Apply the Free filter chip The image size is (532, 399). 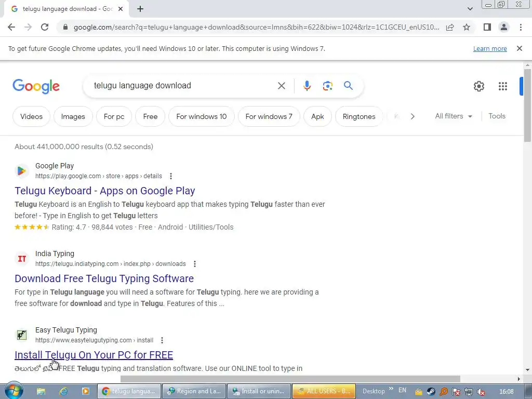point(150,116)
